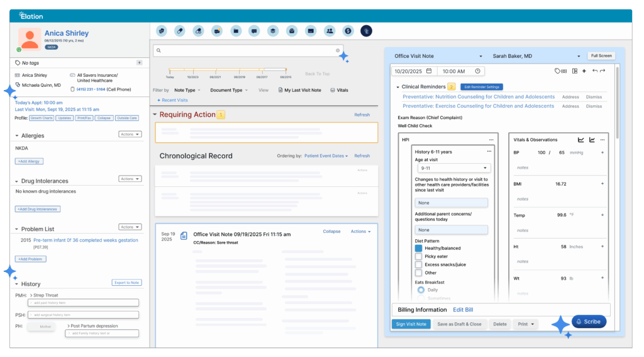Viewport: 644px width, 357px height.
Task: Open the Print dropdown menu
Action: tap(525, 324)
